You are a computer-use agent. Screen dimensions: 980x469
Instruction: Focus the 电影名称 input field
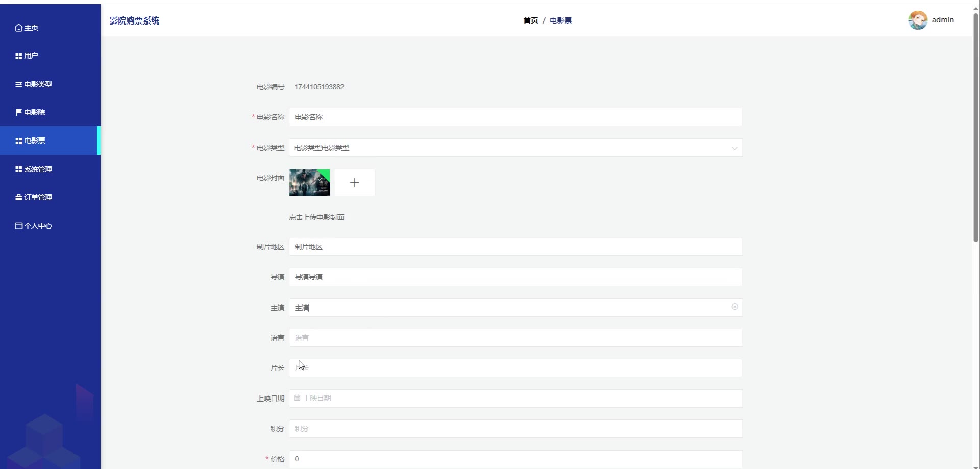point(516,117)
